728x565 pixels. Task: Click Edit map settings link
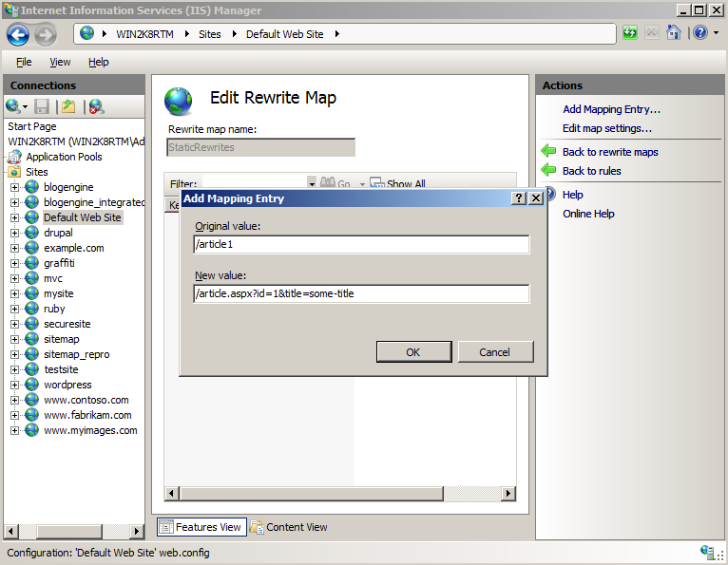pyautogui.click(x=606, y=128)
